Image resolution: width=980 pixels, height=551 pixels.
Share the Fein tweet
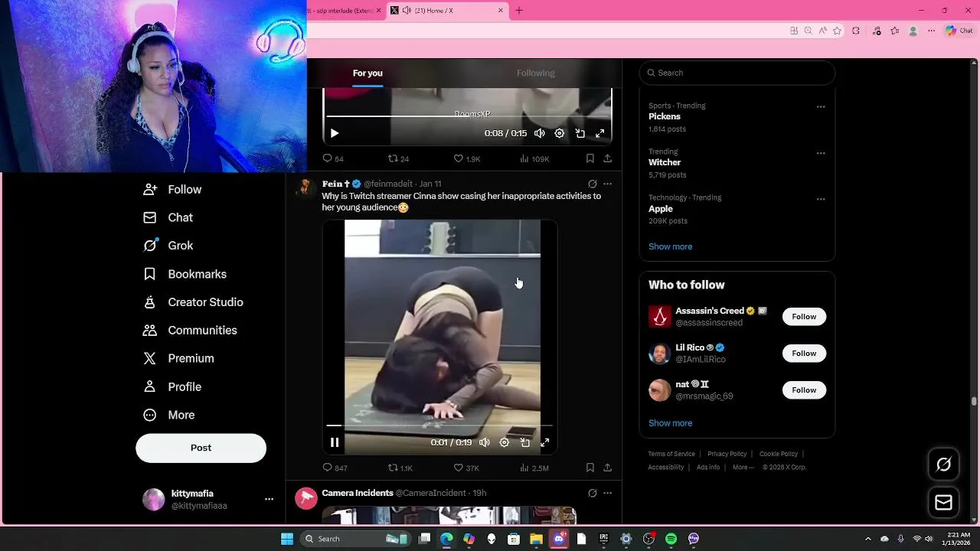(607, 468)
